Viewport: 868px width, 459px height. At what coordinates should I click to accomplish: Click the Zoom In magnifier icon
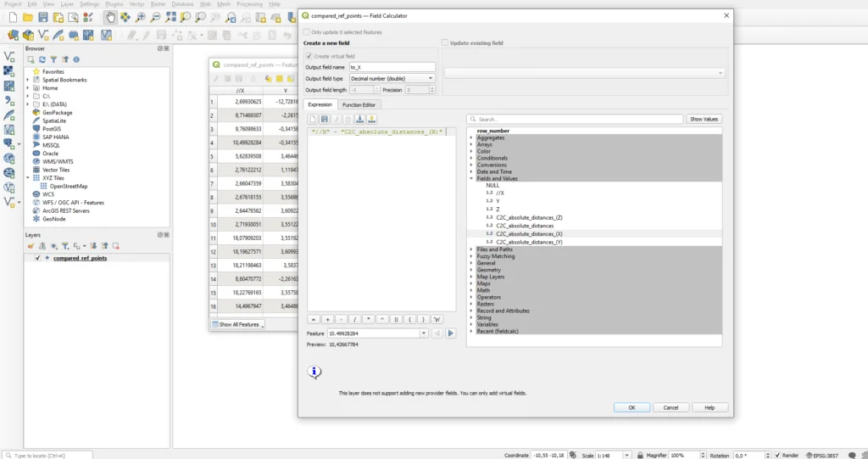(x=141, y=18)
